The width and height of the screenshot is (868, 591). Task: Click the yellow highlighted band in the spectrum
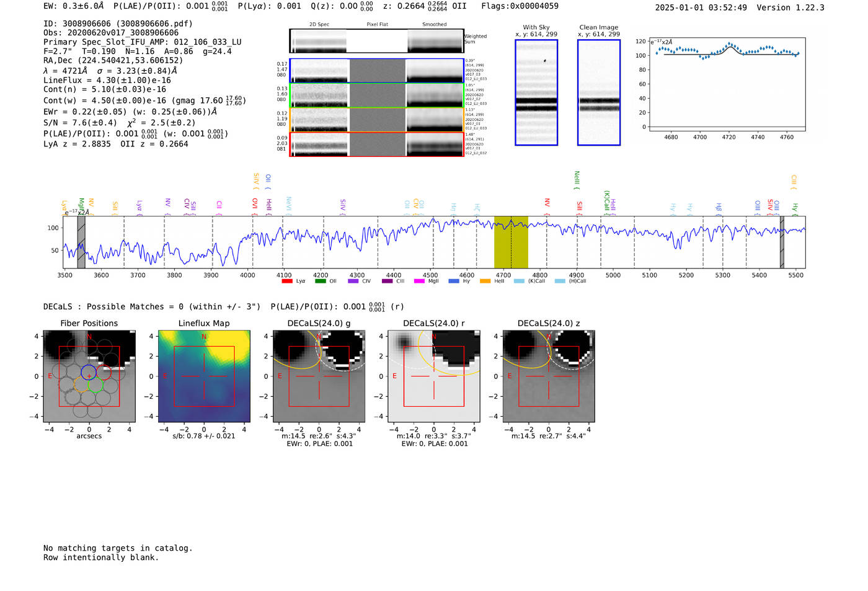511,242
